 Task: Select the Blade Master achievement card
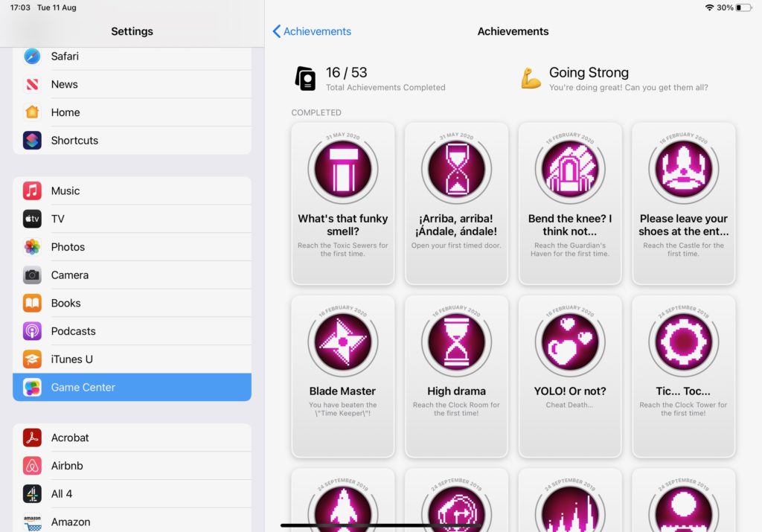342,376
